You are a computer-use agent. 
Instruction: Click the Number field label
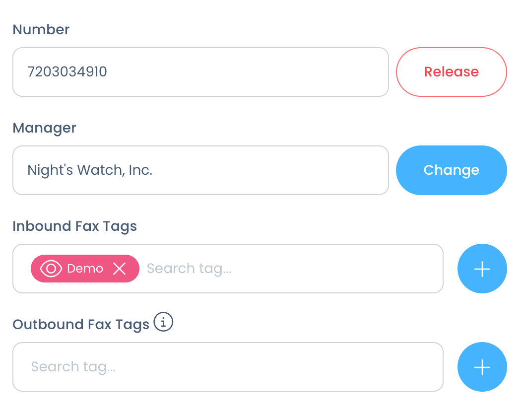pyautogui.click(x=41, y=29)
